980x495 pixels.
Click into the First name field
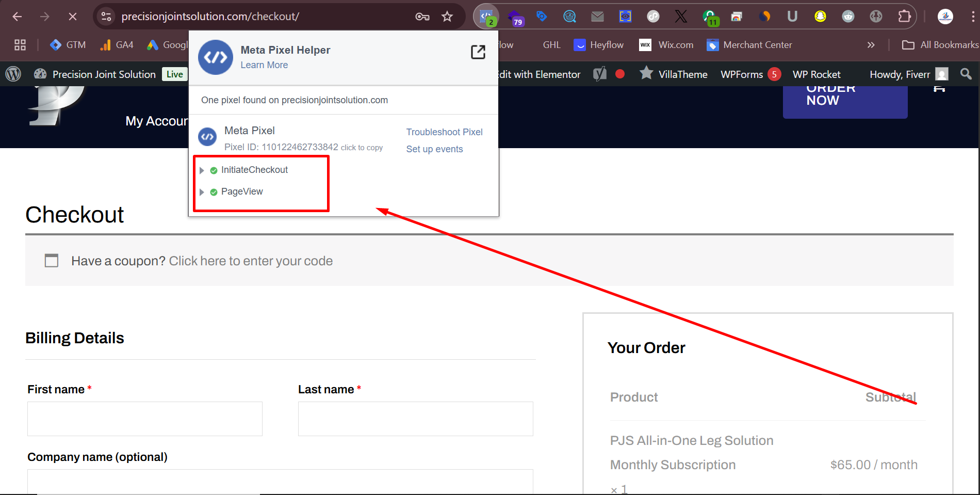pos(145,419)
